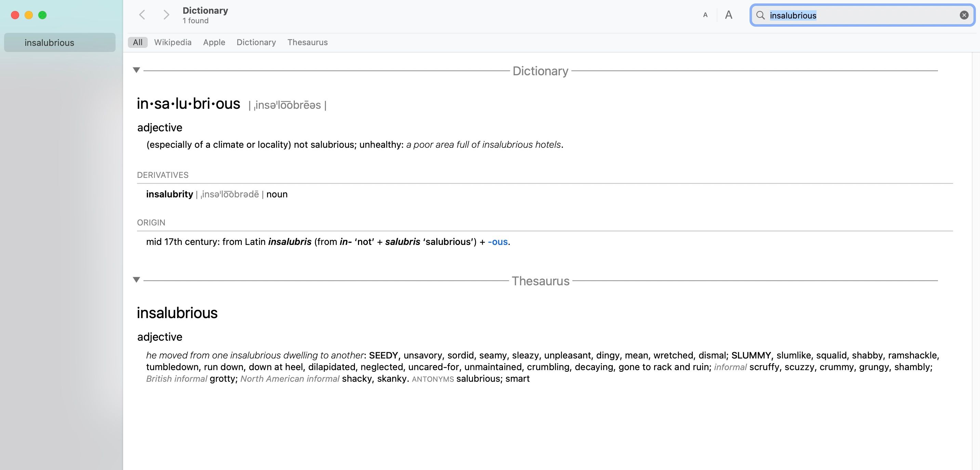This screenshot has height=470, width=980.
Task: Click the SEEDY synonym in thesaurus
Action: tap(383, 355)
